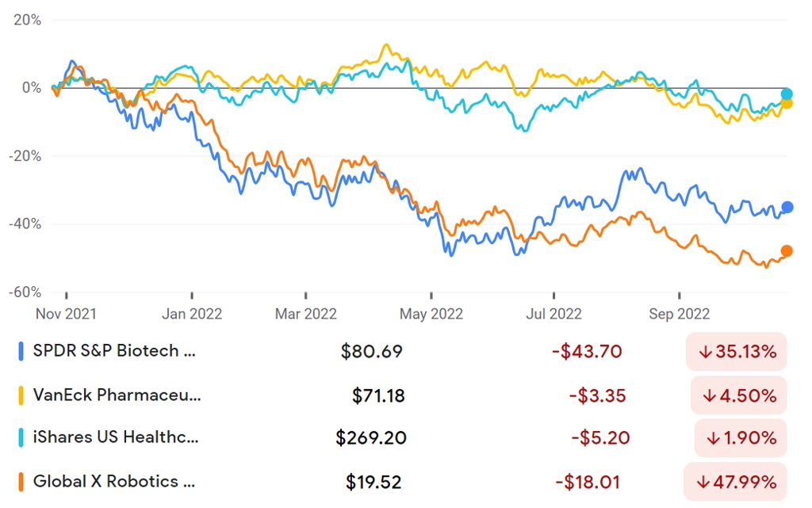
Task: Open the VanEck Pharmaceutical fund name
Action: [x=117, y=395]
